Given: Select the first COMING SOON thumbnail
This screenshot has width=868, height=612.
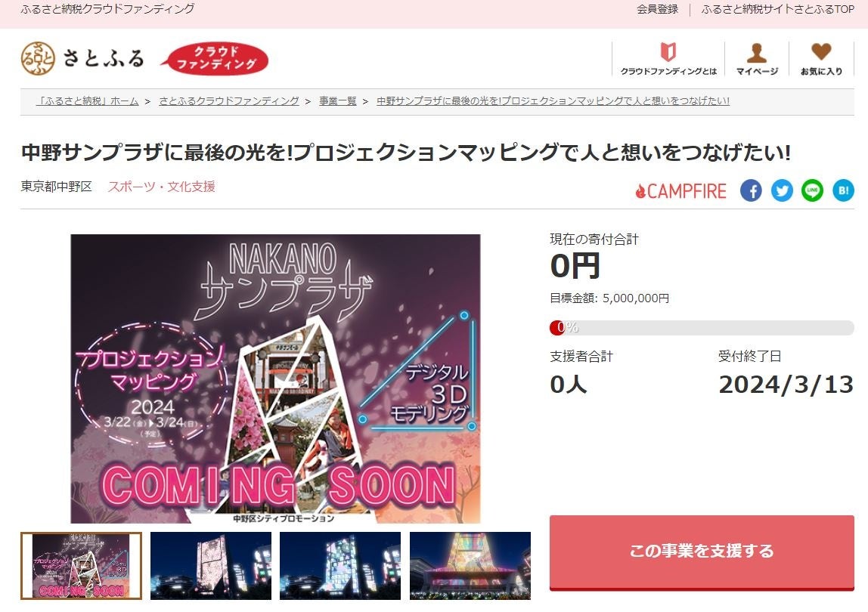Looking at the screenshot, I should 82,566.
